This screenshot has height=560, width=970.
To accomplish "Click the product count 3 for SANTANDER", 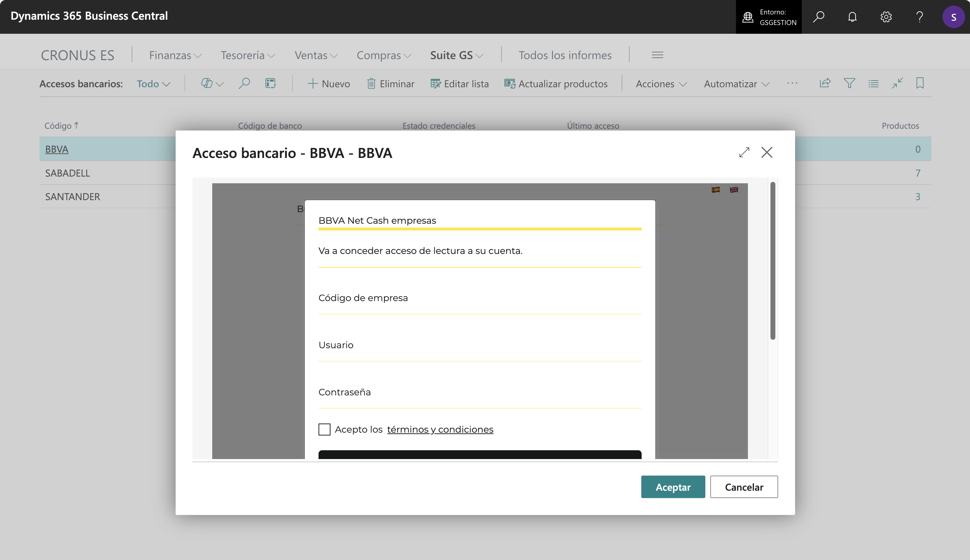I will coord(918,197).
